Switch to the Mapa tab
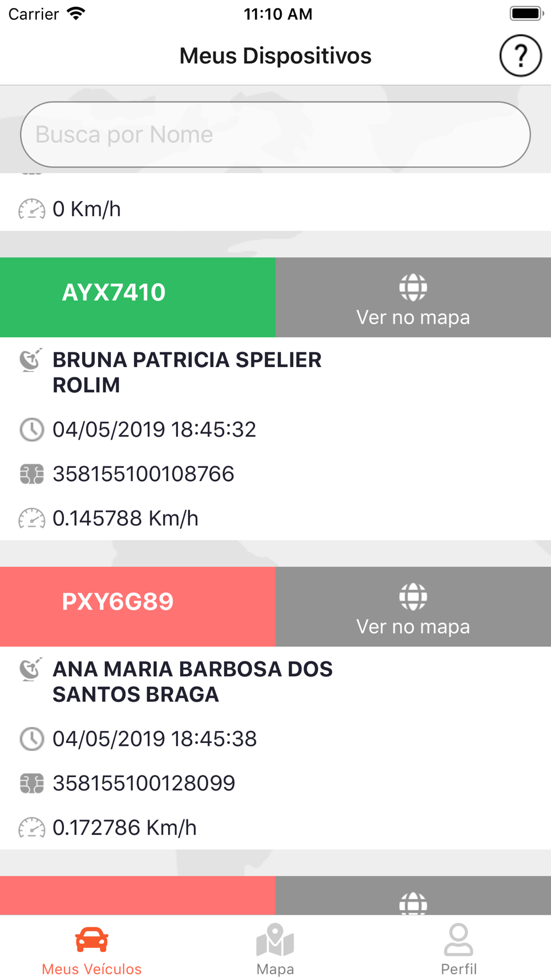551x980 pixels. pos(275,949)
